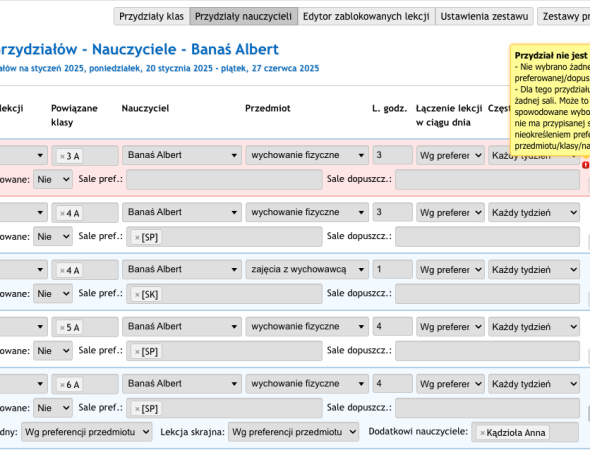Switch to Edytor zablokowanych lekcji tab
The height and width of the screenshot is (450, 590).
click(x=366, y=17)
